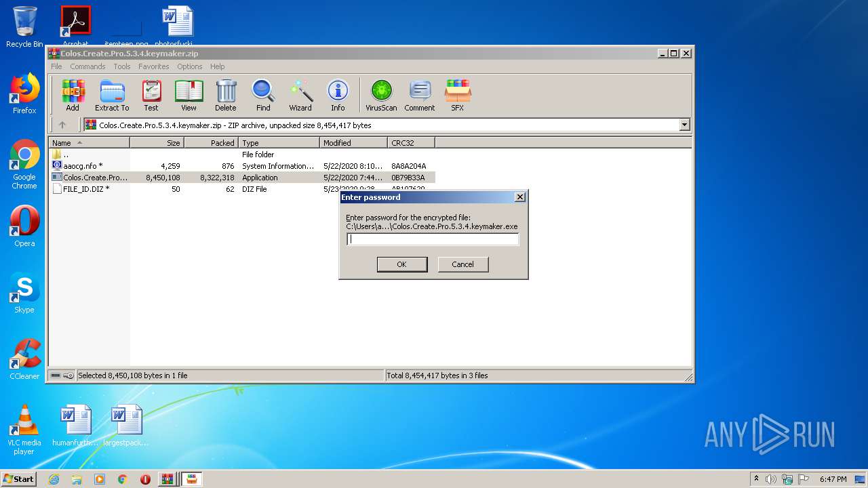Click the Add archive toolbar icon
868x488 pixels.
tap(73, 96)
